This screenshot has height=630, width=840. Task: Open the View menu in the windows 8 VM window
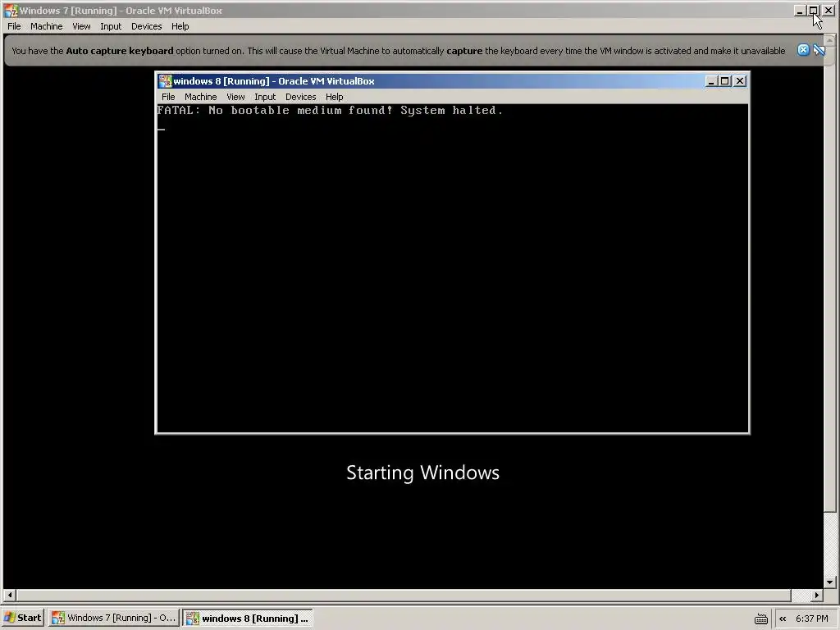(235, 97)
